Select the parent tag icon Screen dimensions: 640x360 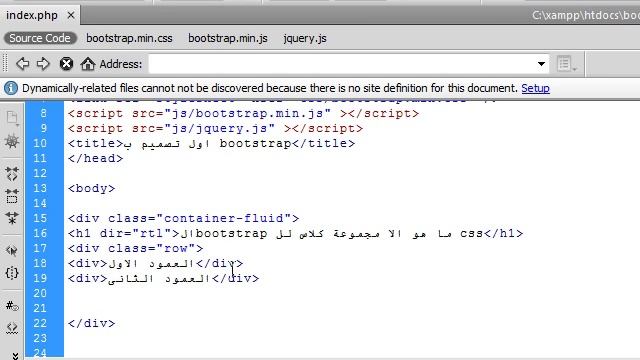click(12, 250)
